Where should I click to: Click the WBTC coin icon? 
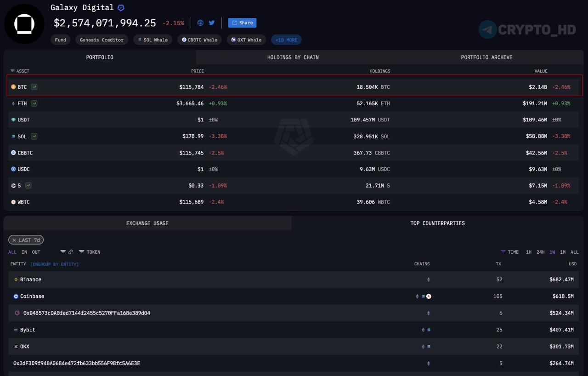[13, 202]
